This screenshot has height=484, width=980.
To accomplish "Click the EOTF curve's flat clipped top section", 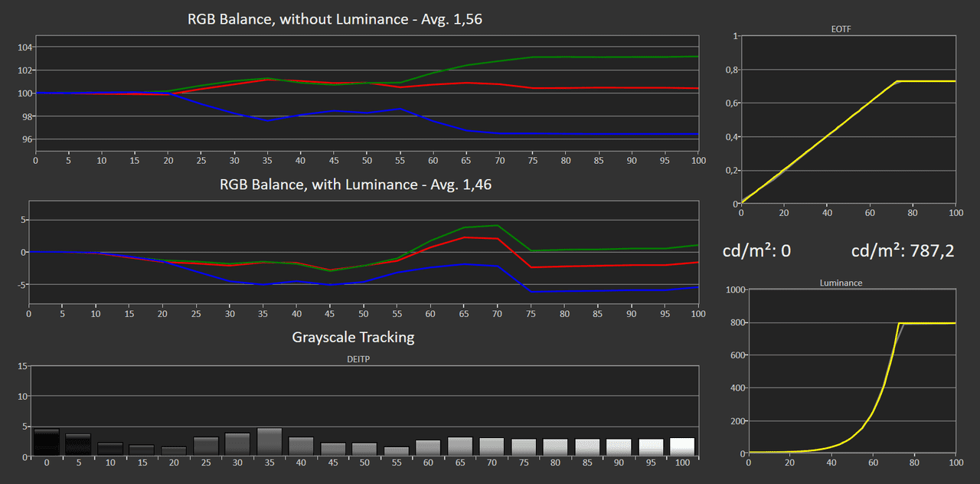I will pos(926,81).
